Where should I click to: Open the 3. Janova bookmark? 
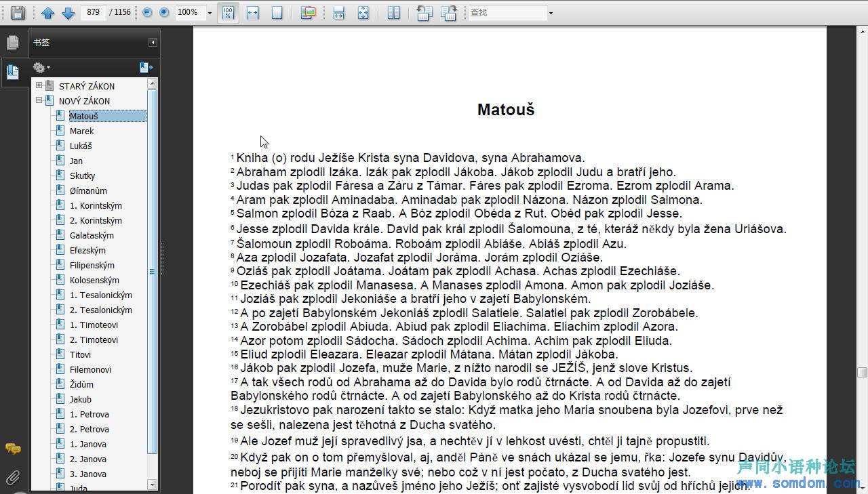(87, 474)
